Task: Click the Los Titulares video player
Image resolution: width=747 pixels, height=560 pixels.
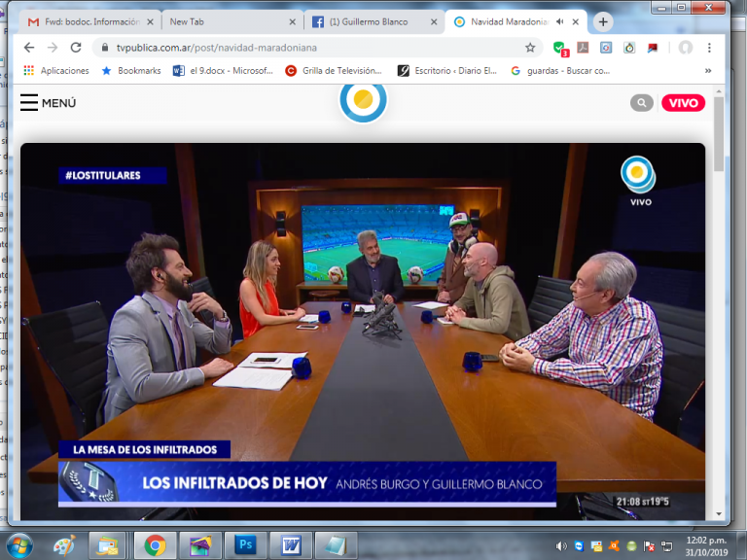Action: (363, 331)
